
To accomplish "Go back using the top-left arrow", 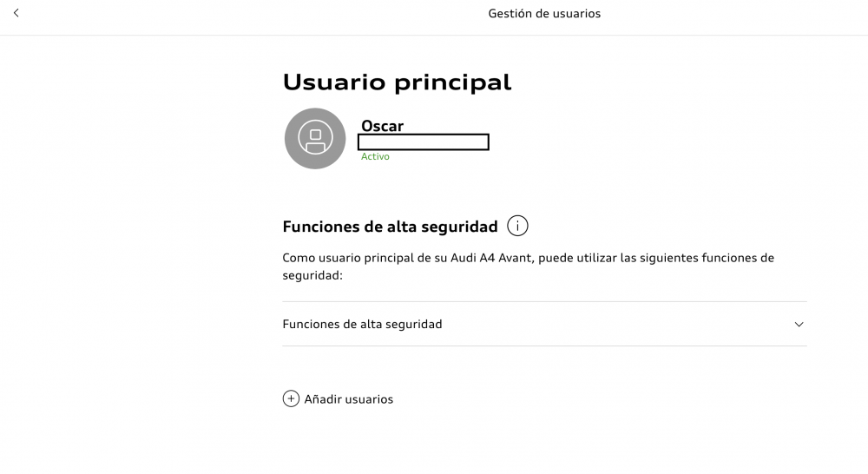I will tap(16, 13).
